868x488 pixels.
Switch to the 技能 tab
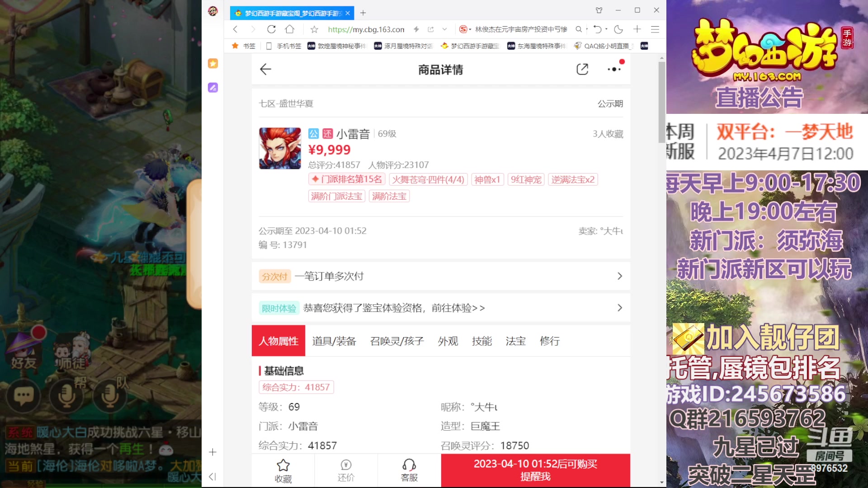tap(482, 341)
